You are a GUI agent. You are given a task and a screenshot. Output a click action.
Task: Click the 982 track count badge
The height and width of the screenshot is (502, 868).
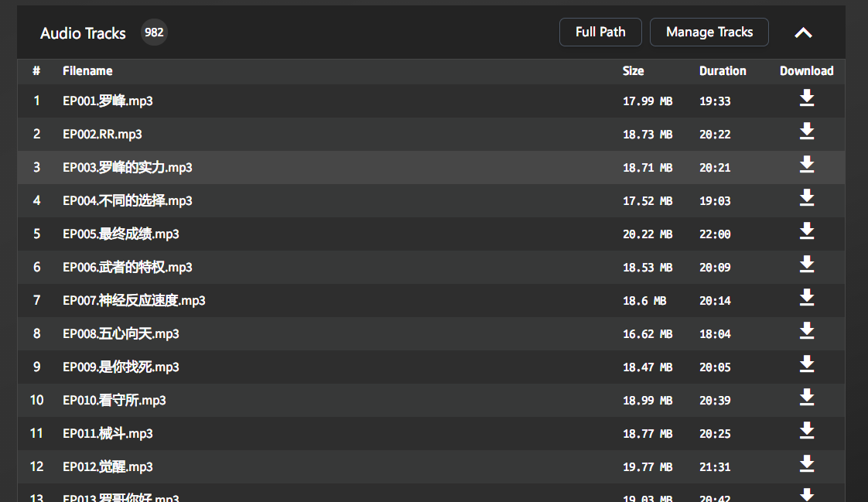(154, 32)
